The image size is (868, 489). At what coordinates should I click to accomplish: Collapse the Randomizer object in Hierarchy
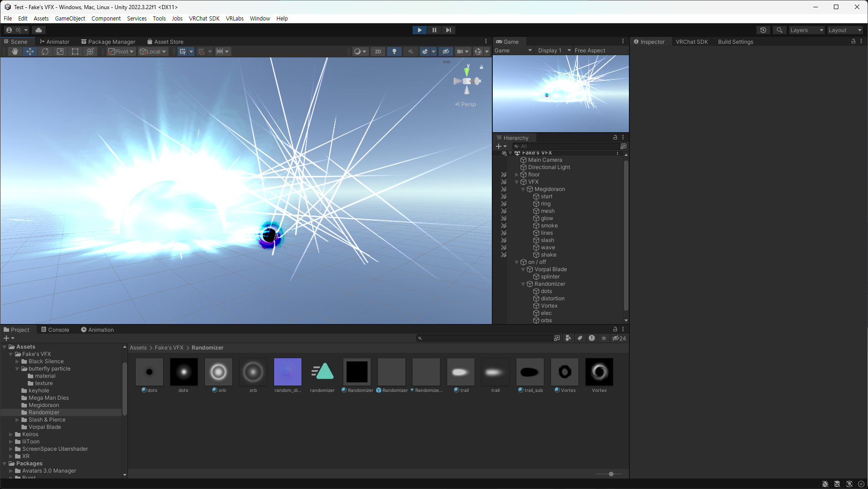pos(523,284)
